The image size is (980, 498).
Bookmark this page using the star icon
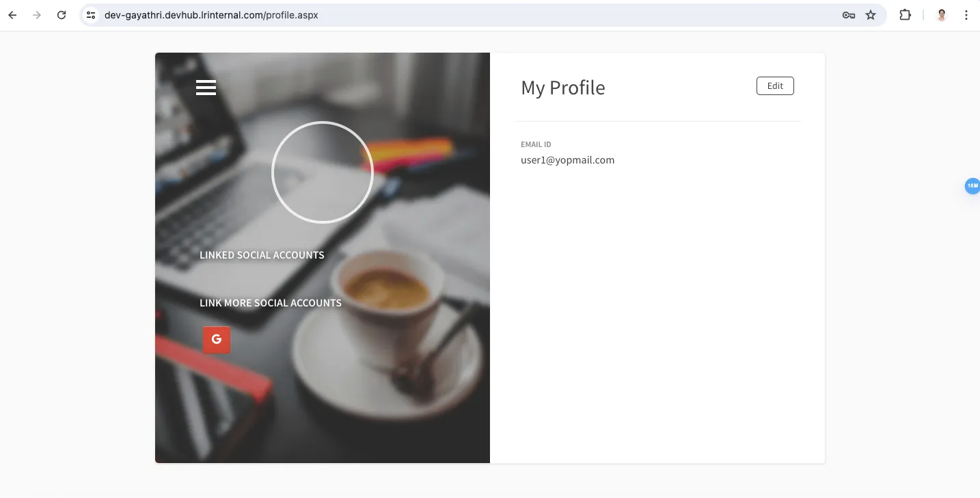871,14
